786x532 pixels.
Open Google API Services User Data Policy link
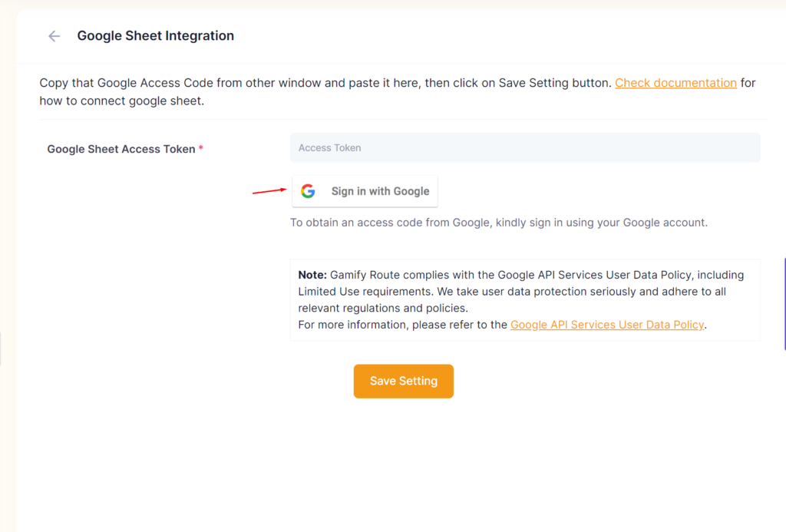pyautogui.click(x=606, y=325)
